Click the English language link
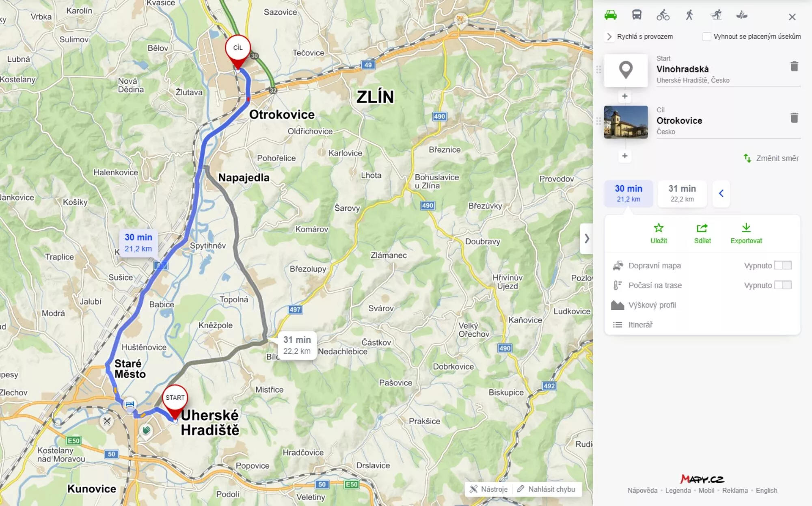The image size is (812, 506). coord(767,491)
